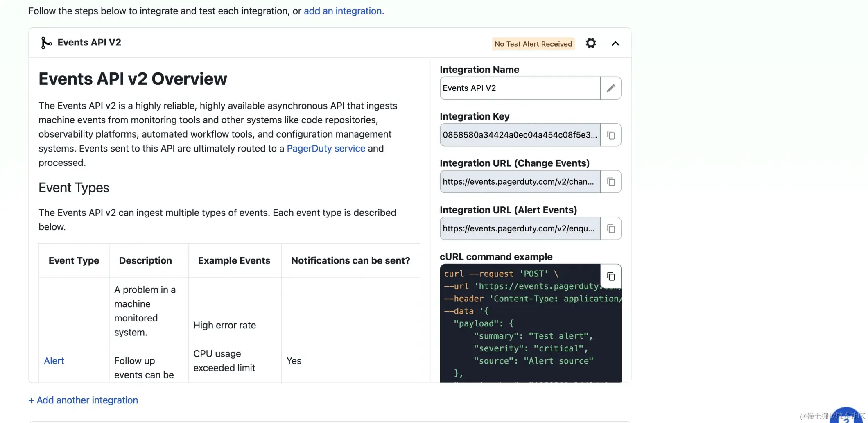The height and width of the screenshot is (423, 868).
Task: Follow the 'add an integration' link
Action: (x=344, y=11)
